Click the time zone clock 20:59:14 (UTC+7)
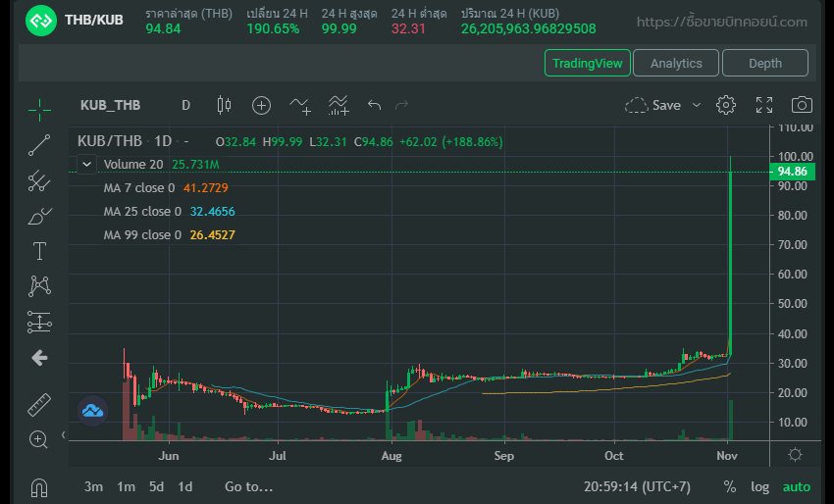The height and width of the screenshot is (504, 834). coord(637,486)
